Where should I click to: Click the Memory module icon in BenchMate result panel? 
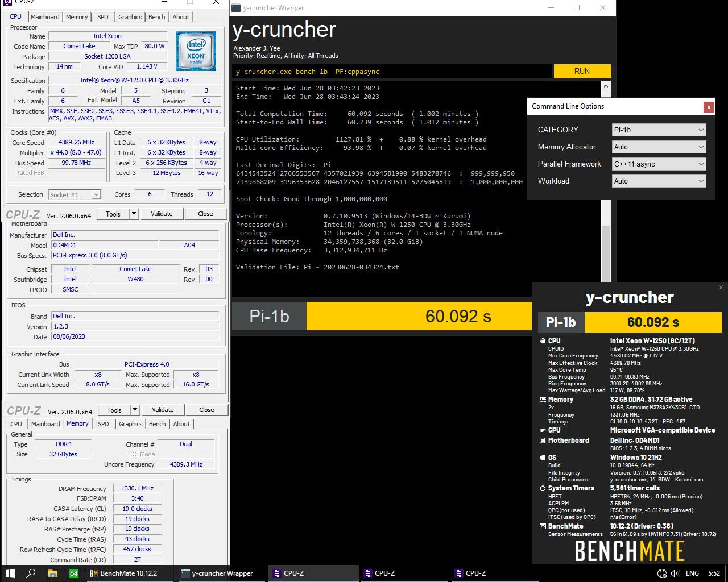[543, 400]
